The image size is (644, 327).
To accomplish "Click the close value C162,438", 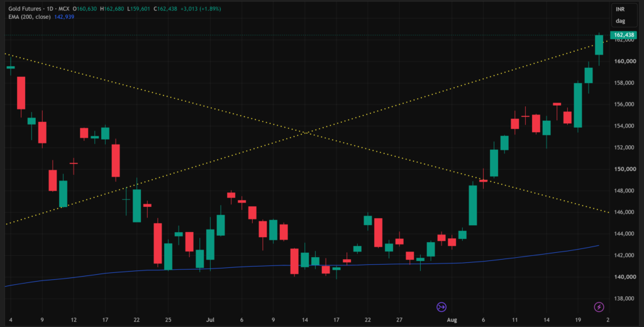I will 166,9.
